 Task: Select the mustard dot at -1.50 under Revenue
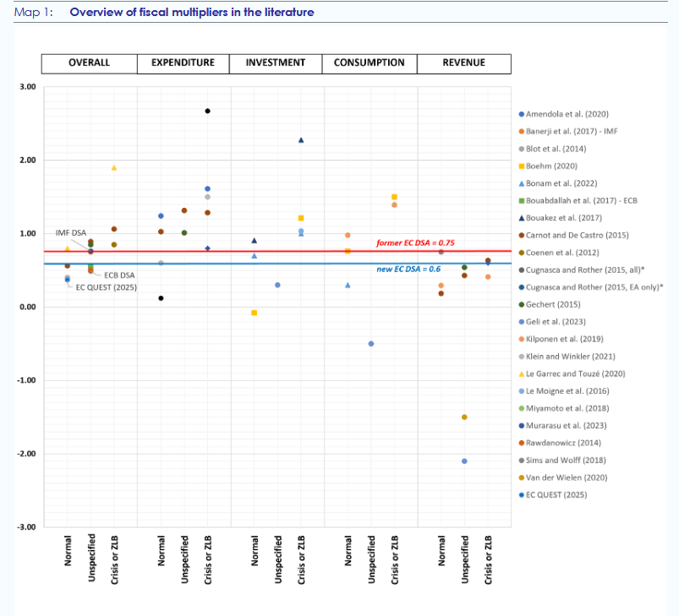click(x=464, y=417)
